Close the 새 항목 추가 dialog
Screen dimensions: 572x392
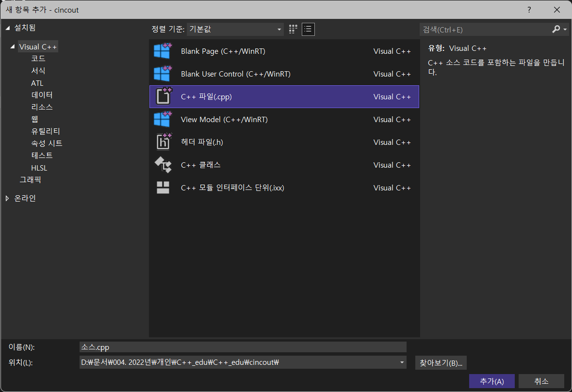coord(556,10)
